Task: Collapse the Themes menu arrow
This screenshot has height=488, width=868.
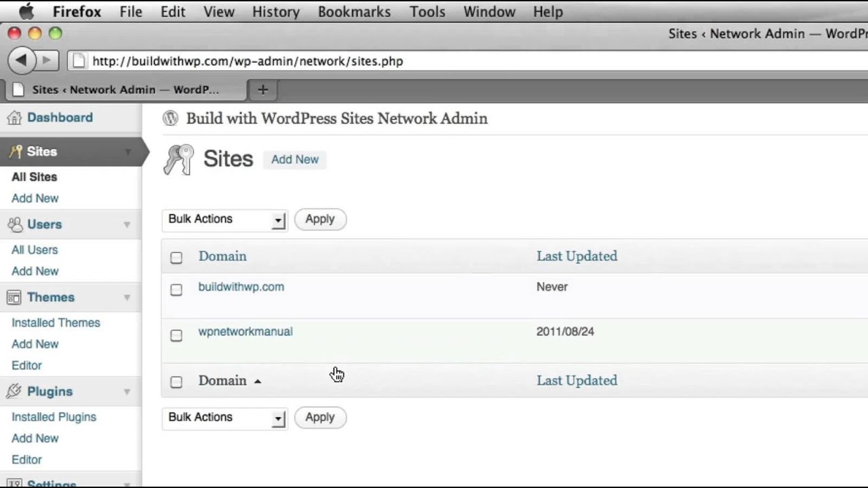Action: click(x=127, y=298)
